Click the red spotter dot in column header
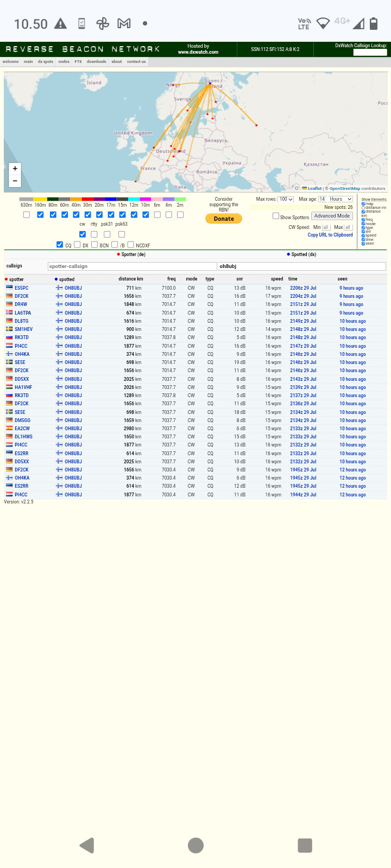Screen dimensions: 391x868 pos(7,279)
